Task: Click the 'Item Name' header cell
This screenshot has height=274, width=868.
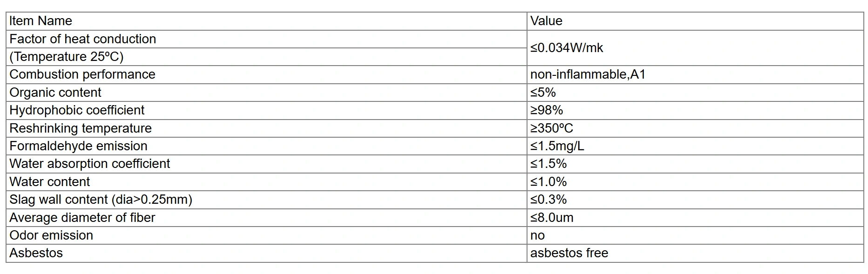Action: (40, 21)
